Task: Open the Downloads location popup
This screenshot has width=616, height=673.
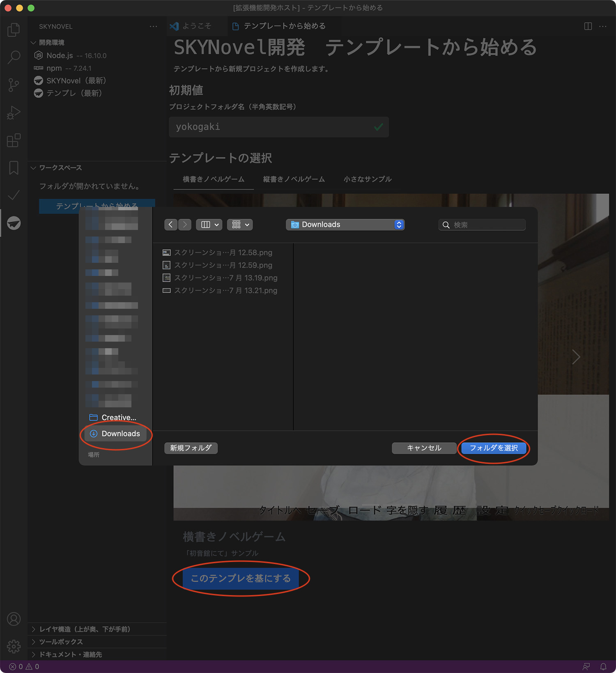Action: coord(345,225)
